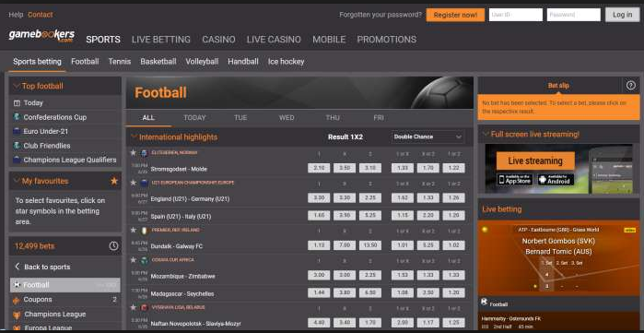
Task: Click the Coupons icon in sidebar
Action: (x=17, y=300)
